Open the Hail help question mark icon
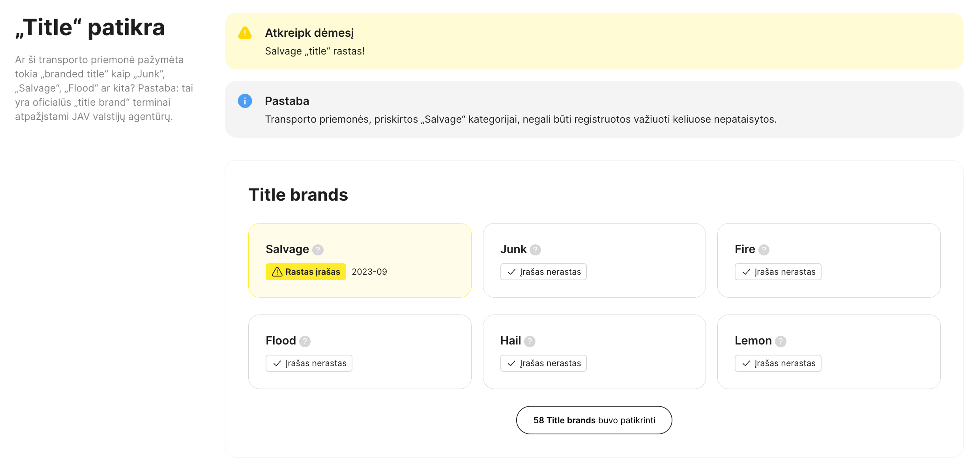This screenshot has height=472, width=980. 530,341
